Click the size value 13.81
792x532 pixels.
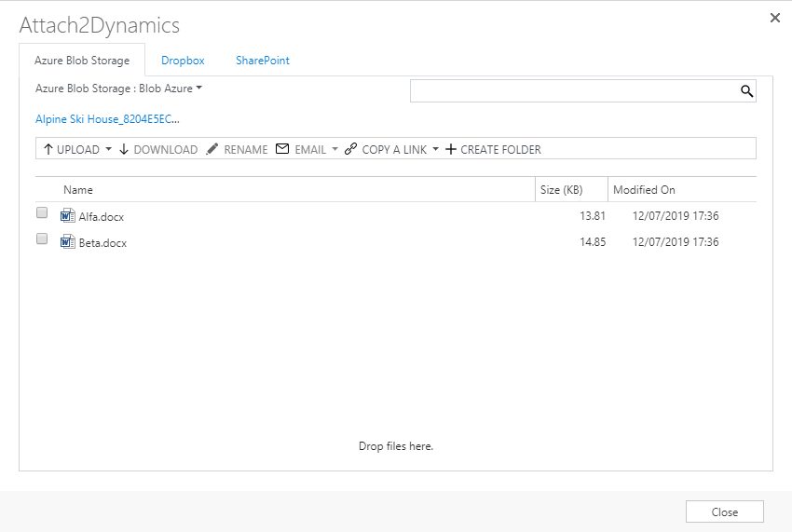pos(593,216)
